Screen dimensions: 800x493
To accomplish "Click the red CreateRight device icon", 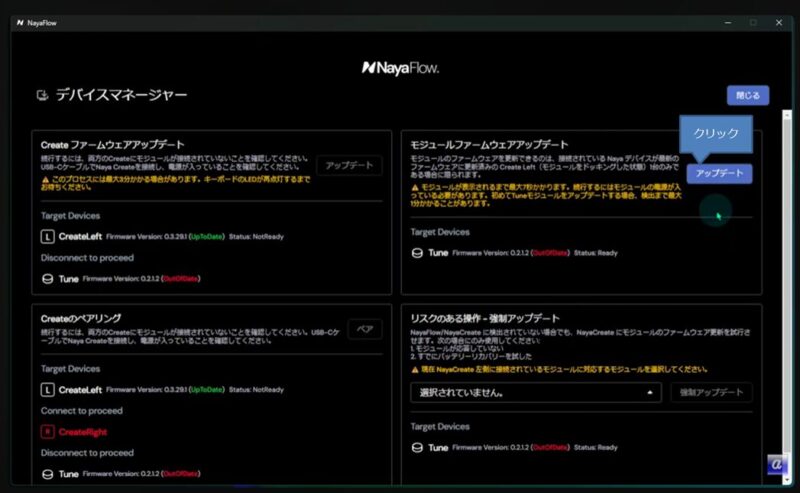I will (47, 432).
